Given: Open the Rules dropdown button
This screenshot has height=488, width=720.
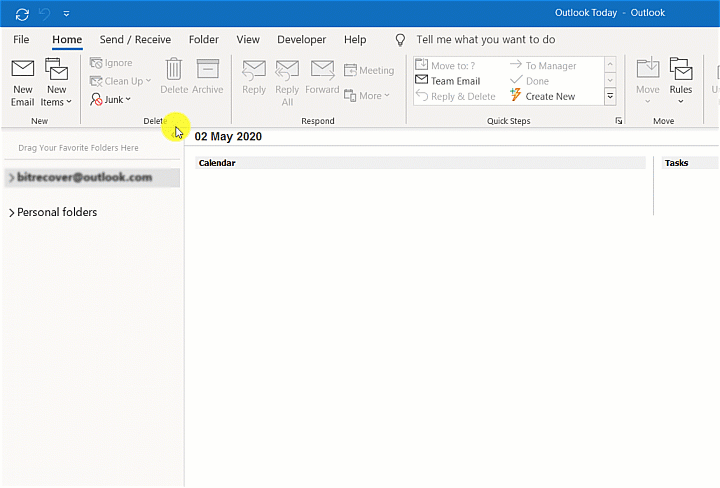Looking at the screenshot, I should [x=681, y=81].
